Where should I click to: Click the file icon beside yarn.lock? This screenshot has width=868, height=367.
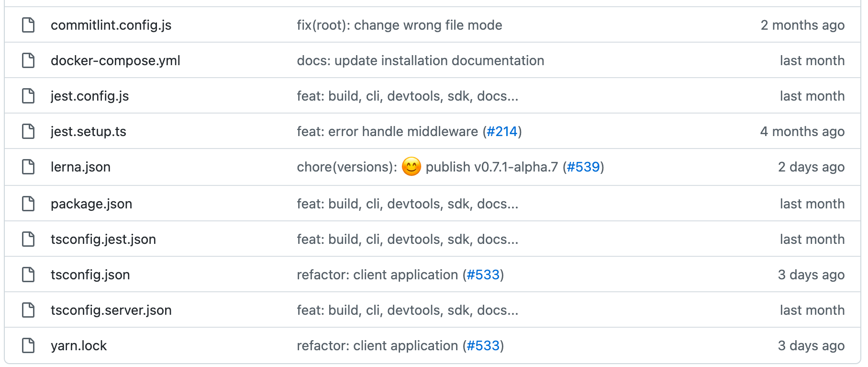(28, 345)
